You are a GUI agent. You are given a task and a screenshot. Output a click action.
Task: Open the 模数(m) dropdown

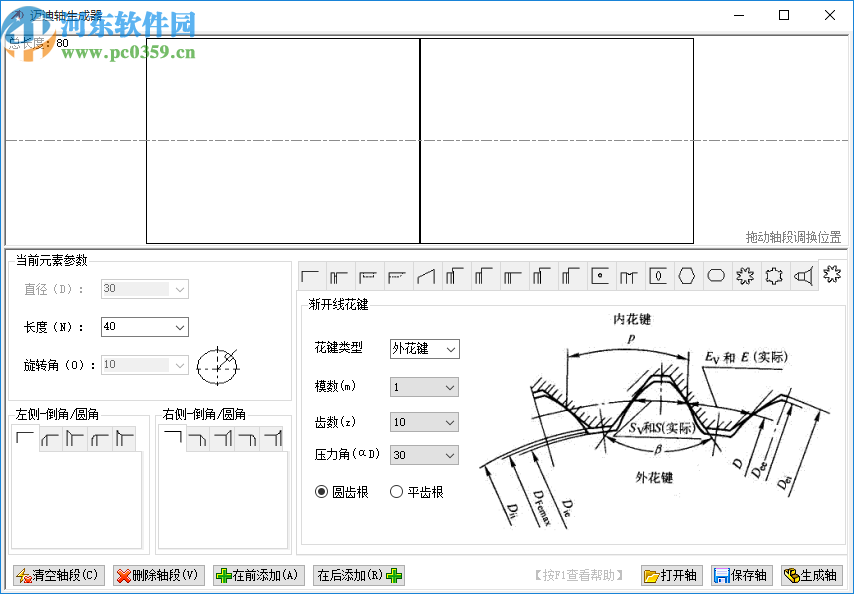coord(423,387)
